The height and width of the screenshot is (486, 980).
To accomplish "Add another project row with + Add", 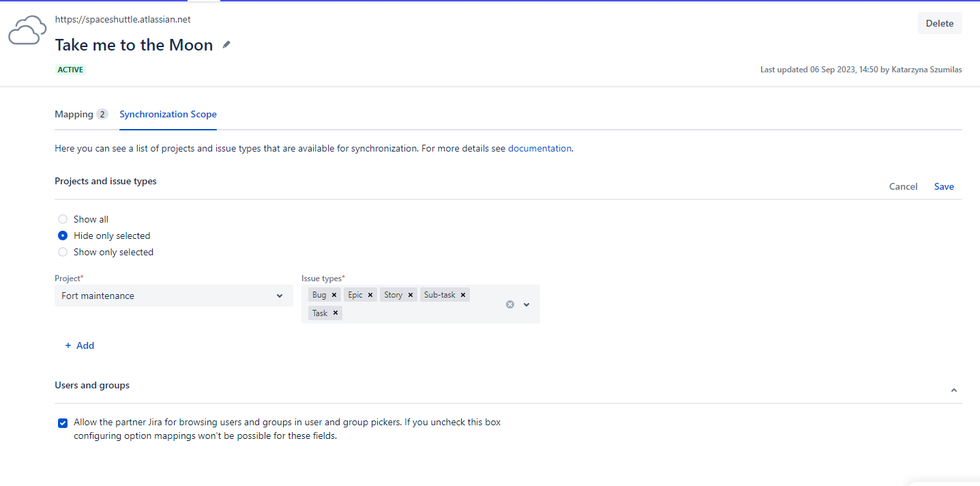I will [79, 345].
